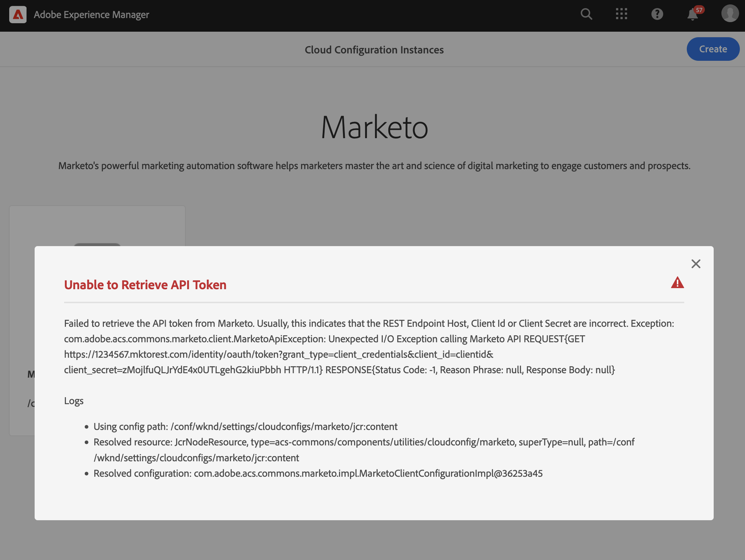Click the Logs section label
The height and width of the screenshot is (560, 745).
tap(74, 401)
